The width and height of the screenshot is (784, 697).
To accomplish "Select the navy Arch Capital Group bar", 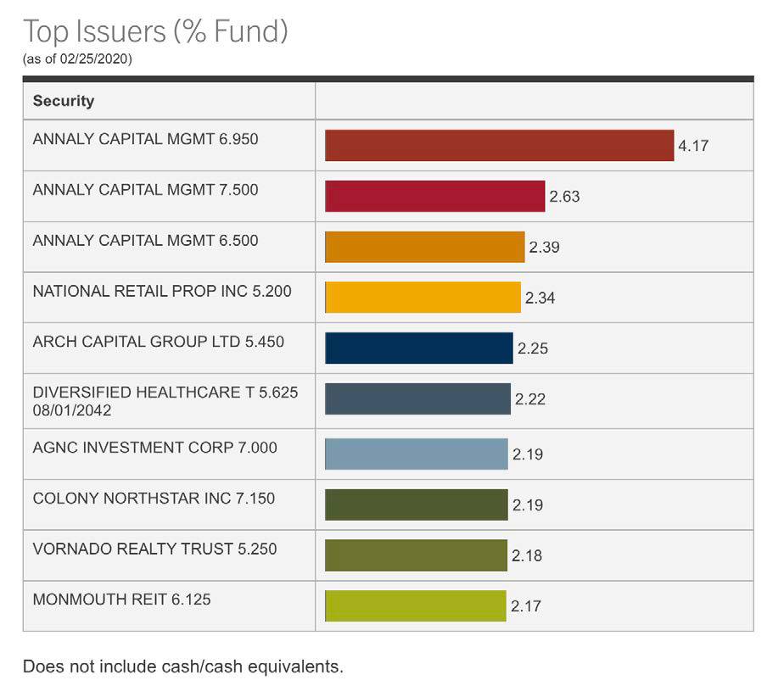I will point(419,348).
